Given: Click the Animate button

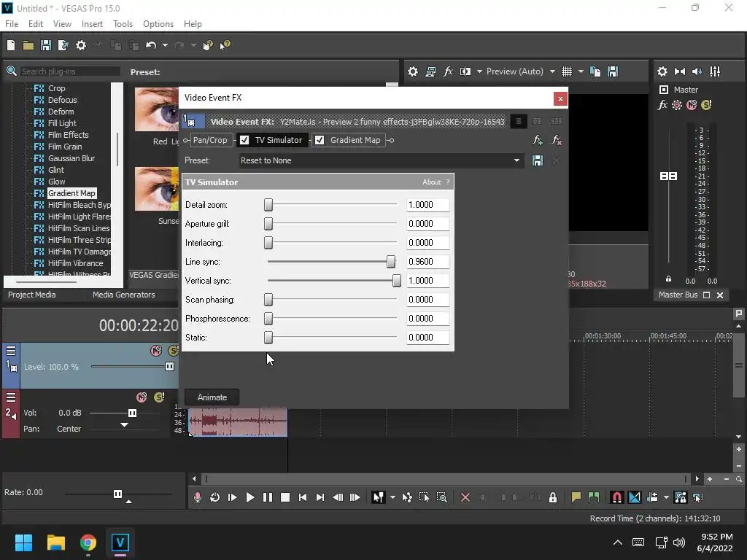Looking at the screenshot, I should point(212,397).
